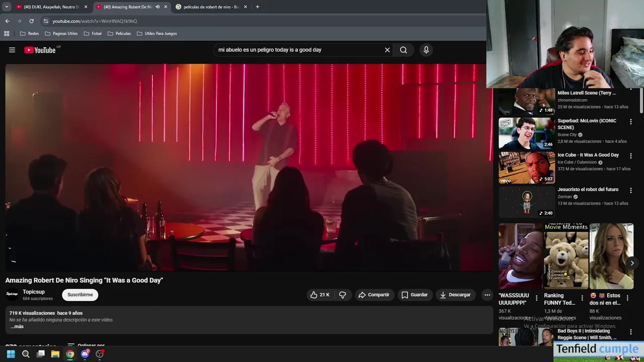Image resolution: width=644 pixels, height=362 pixels.
Task: Open the Paginas Utiles bookmark folder
Action: pos(61,34)
